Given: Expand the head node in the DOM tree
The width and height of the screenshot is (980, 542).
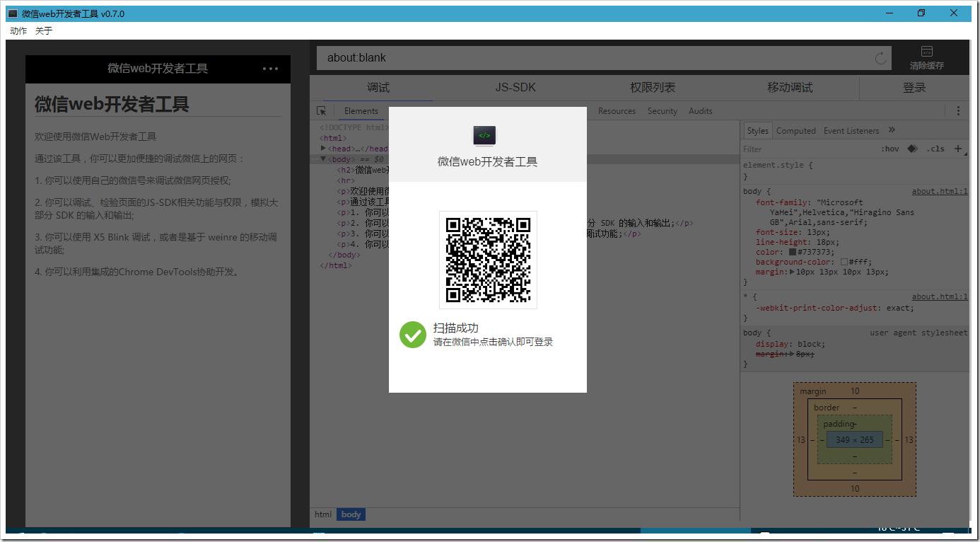Looking at the screenshot, I should (324, 149).
